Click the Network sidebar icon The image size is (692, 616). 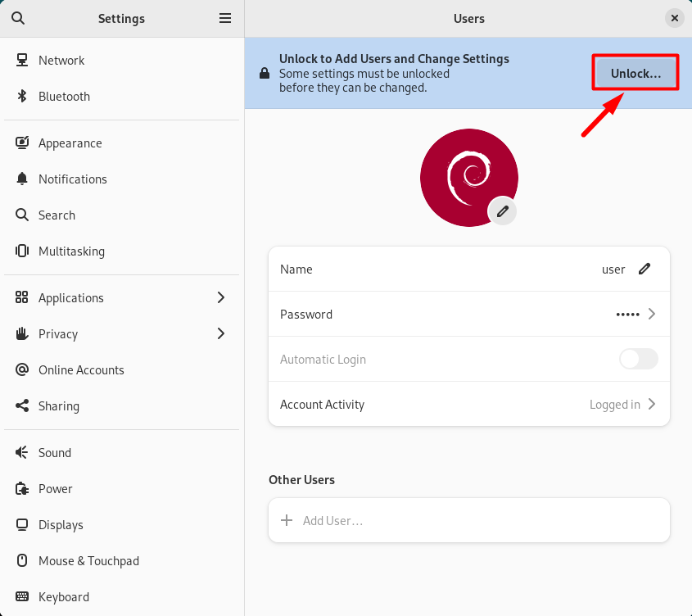(21, 60)
